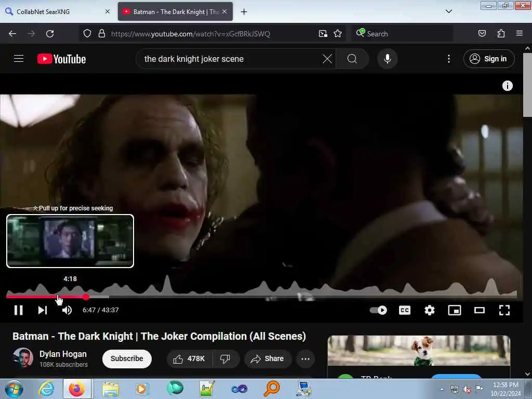
Task: Click the YouTube URL address bar
Action: 191,34
